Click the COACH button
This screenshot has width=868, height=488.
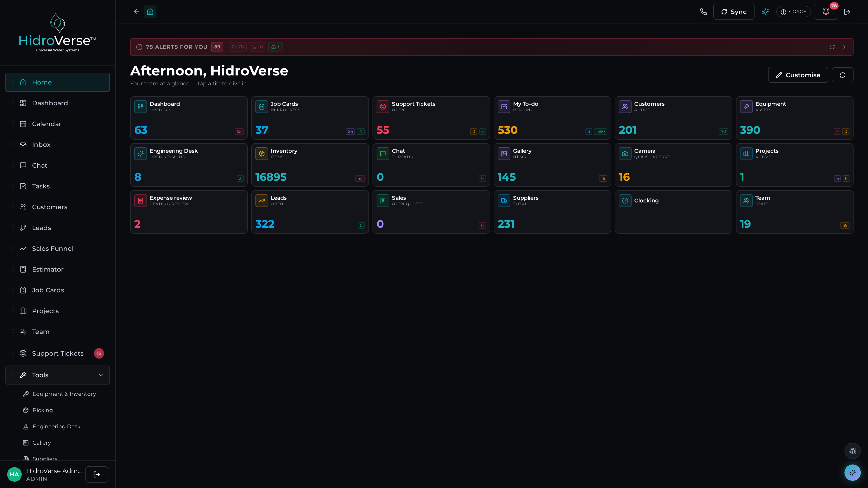point(793,12)
